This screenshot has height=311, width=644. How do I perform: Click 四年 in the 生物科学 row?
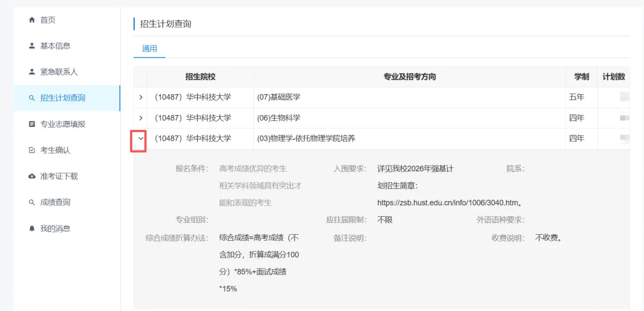pos(577,118)
